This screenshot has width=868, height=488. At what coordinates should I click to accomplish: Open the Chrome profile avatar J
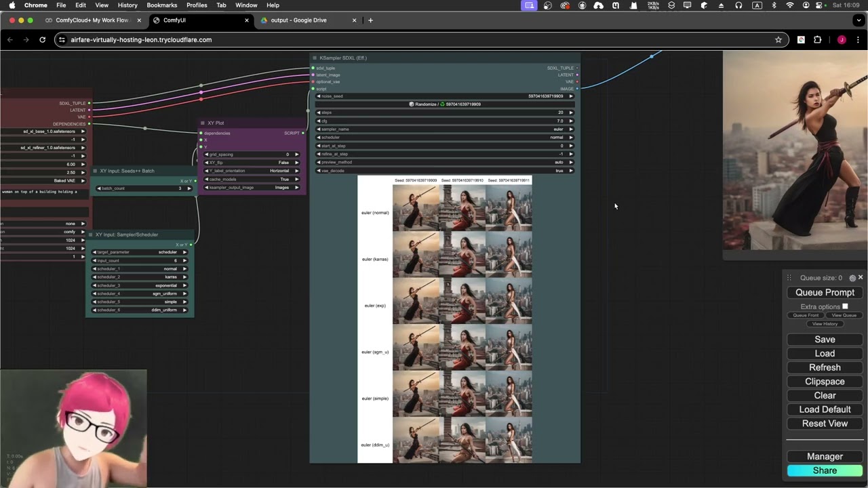click(x=842, y=40)
